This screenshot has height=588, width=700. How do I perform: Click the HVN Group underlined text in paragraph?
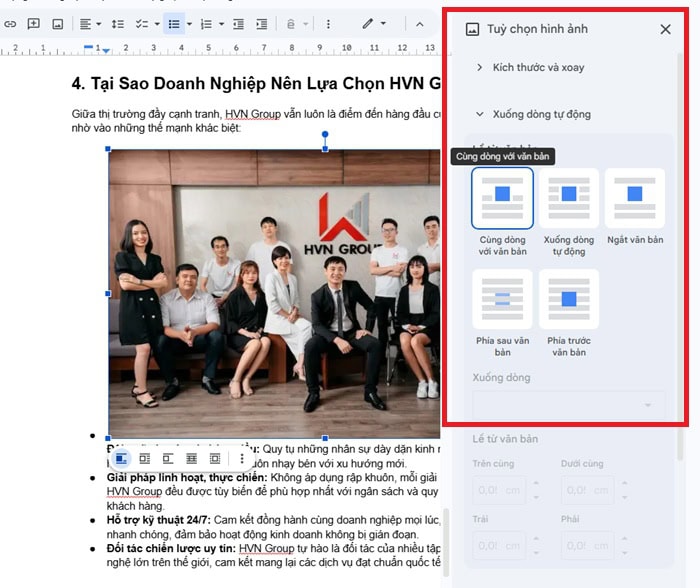[253, 114]
